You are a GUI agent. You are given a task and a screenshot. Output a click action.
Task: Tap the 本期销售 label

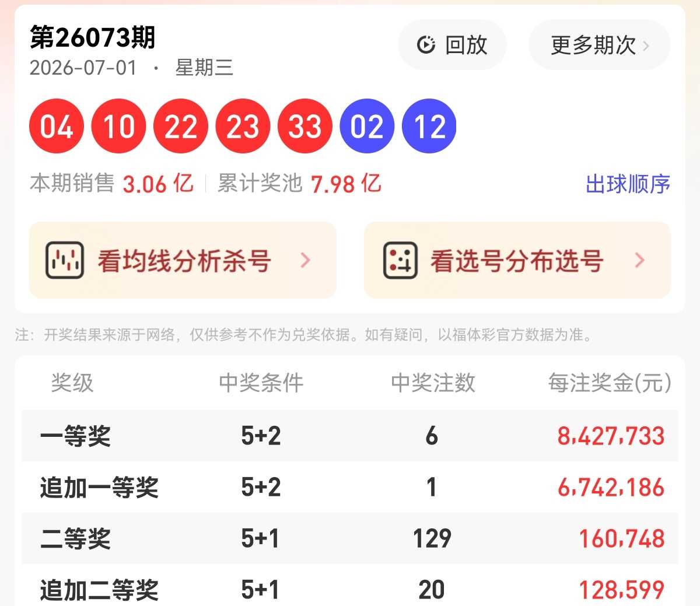(x=72, y=184)
